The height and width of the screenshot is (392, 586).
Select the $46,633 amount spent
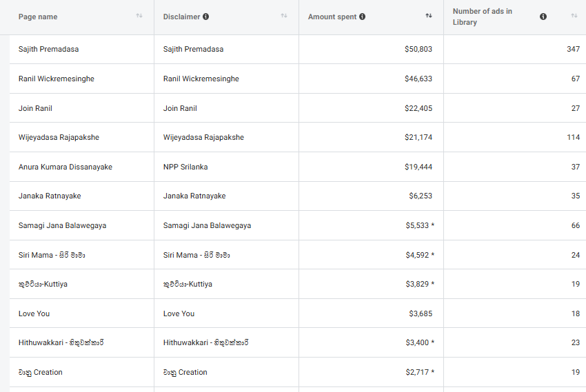click(418, 79)
